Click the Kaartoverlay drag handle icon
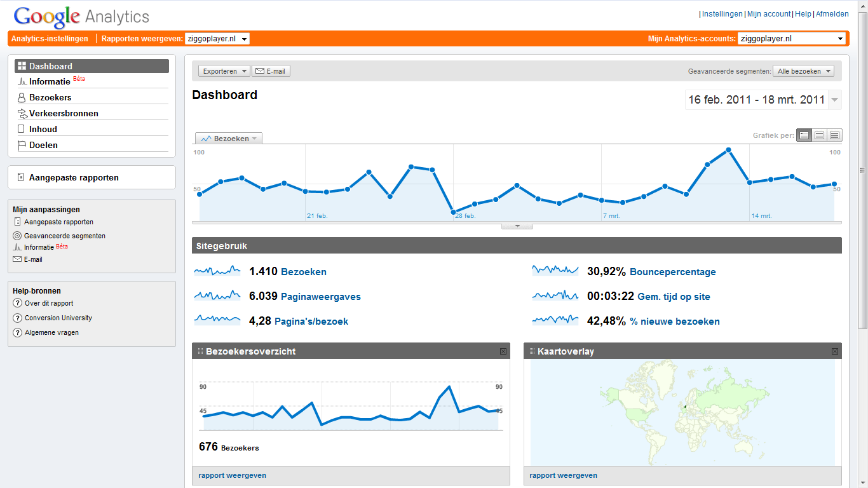 coord(532,351)
